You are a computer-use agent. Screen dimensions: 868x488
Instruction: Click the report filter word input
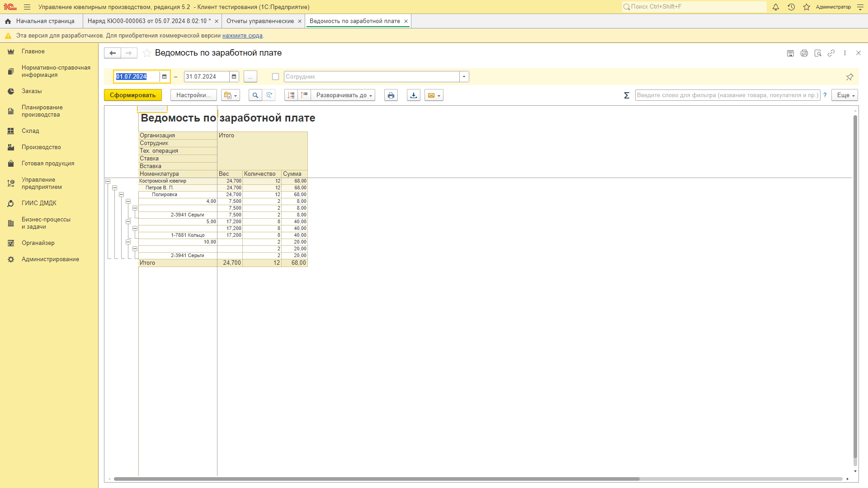click(727, 95)
